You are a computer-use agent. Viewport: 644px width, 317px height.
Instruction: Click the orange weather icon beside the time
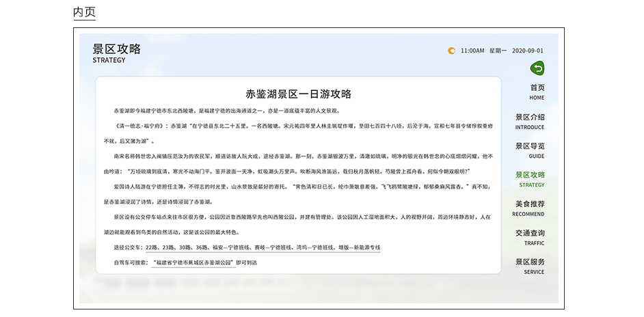451,51
